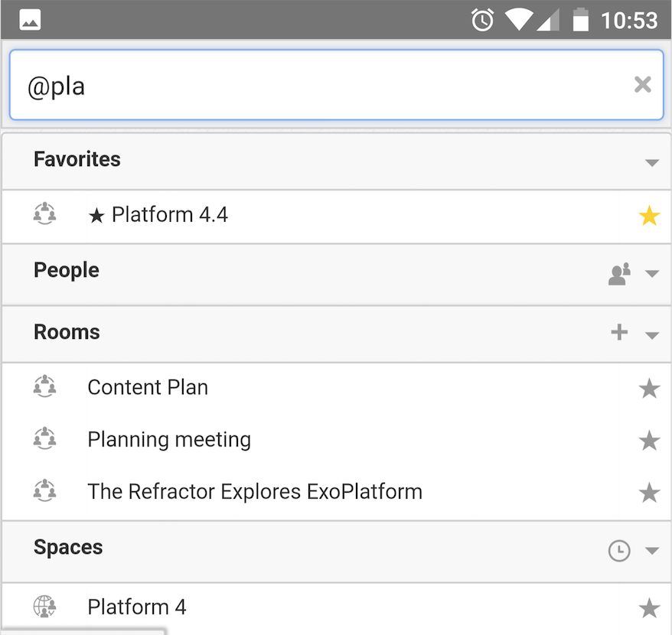The width and height of the screenshot is (672, 635).
Task: Tap the alarm clock status icon
Action: point(483,20)
